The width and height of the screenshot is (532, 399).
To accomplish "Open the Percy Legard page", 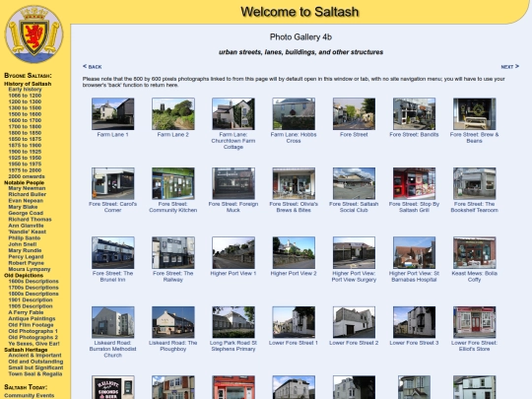I will point(26,257).
